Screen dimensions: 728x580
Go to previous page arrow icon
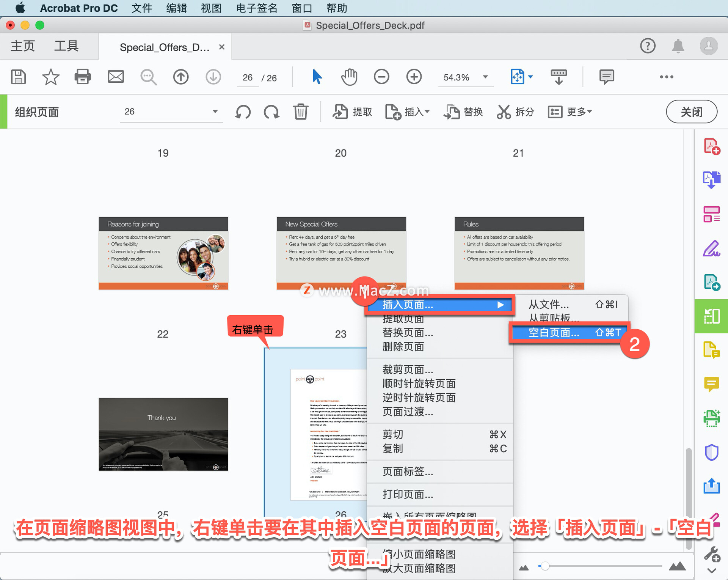point(181,77)
